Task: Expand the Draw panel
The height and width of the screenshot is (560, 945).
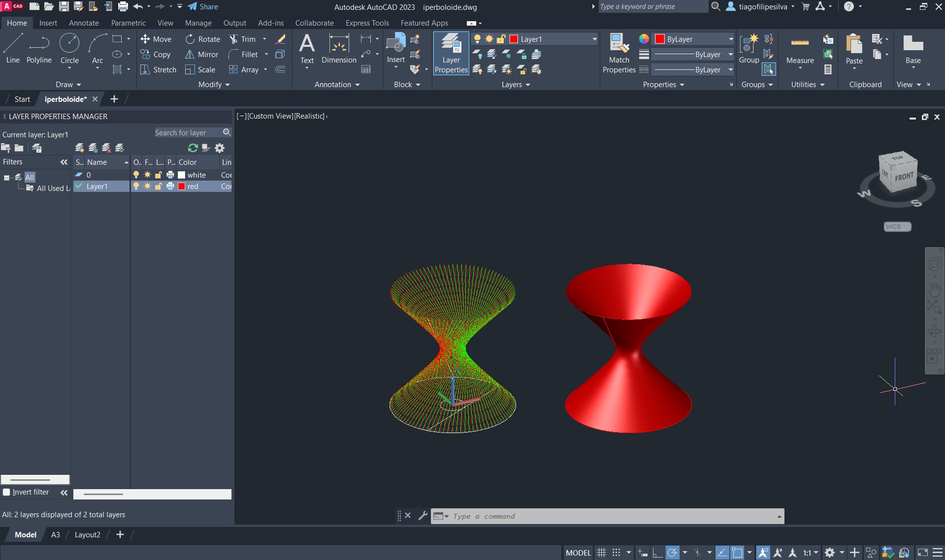Action: coord(68,85)
